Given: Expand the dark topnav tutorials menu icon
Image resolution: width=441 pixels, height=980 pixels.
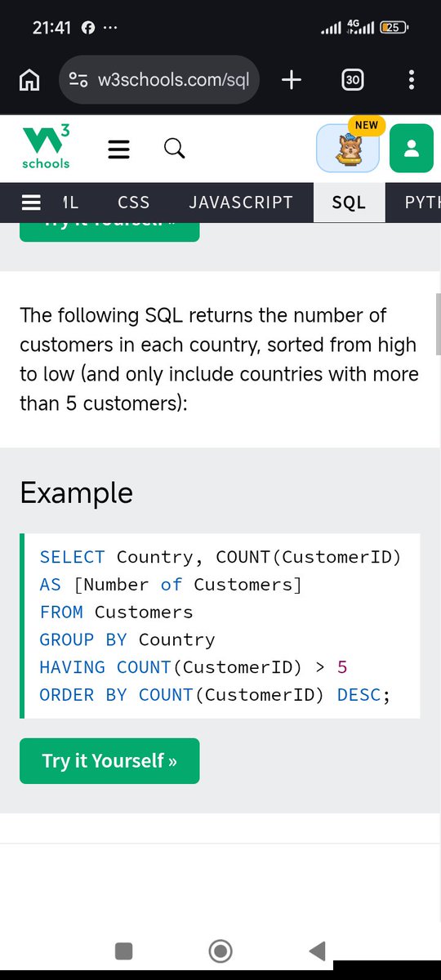Looking at the screenshot, I should 31,203.
